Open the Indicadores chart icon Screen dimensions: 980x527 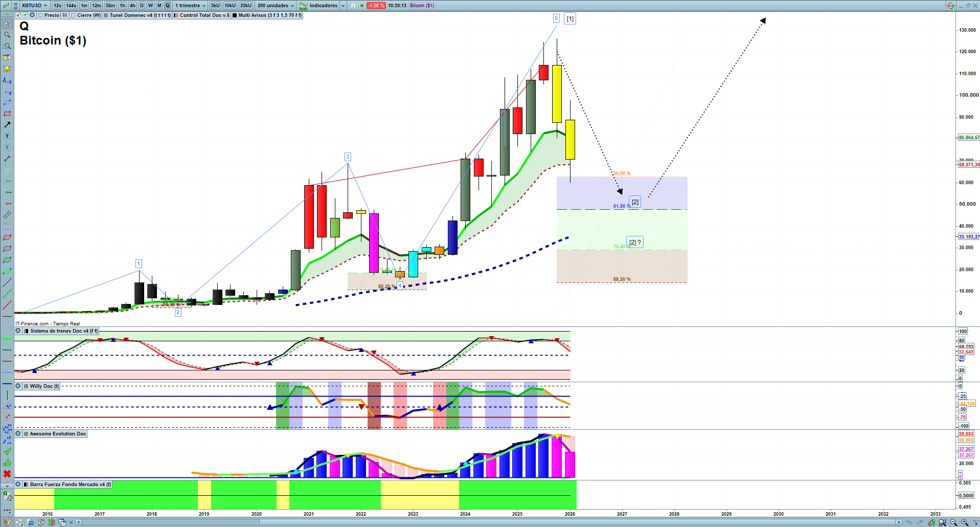(304, 6)
